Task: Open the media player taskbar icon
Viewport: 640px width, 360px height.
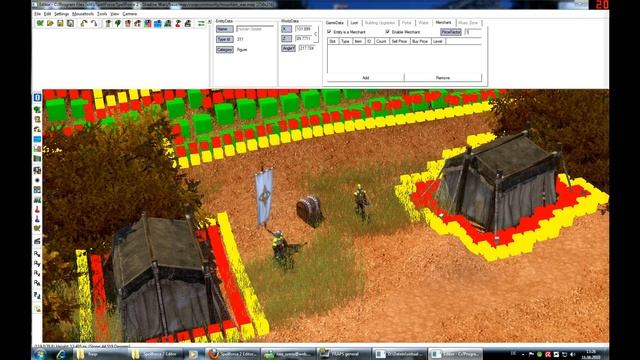Action: [x=193, y=354]
